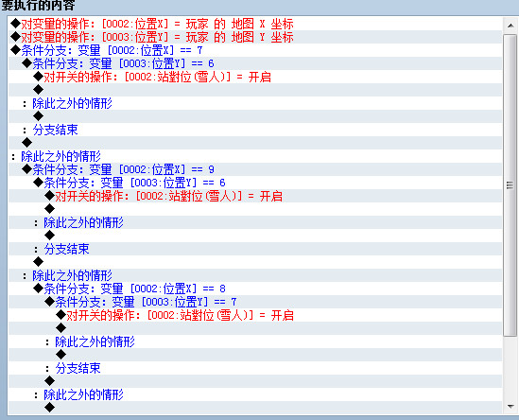
Task: Click the scrollbar down arrow
Action: click(510, 406)
